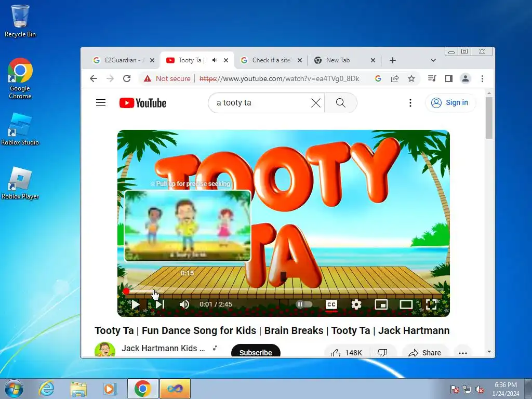Open Recycle Bin desktop icon

pos(20,21)
